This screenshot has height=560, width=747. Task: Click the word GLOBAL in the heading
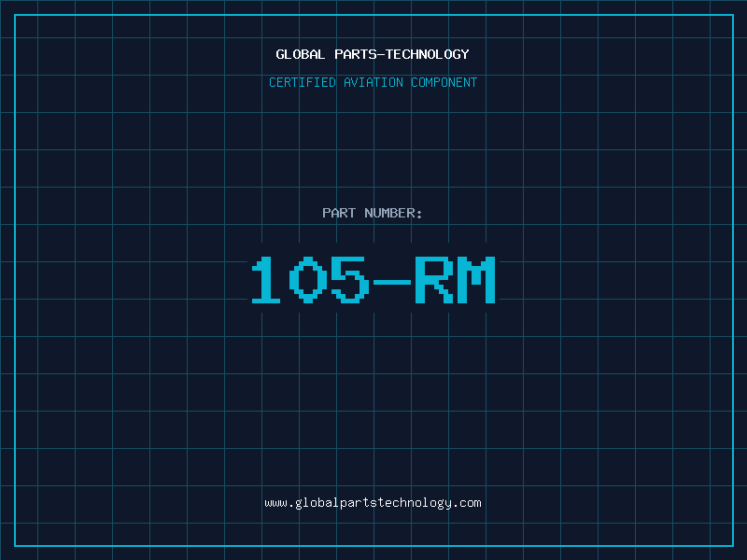point(301,54)
